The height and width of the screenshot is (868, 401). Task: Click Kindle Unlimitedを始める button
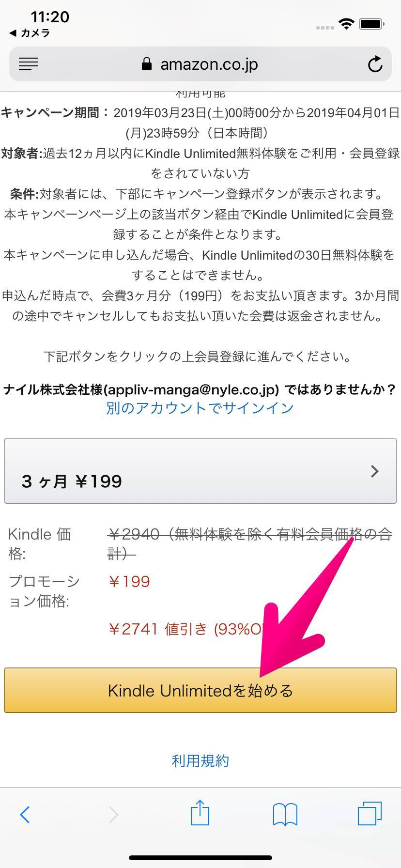(x=200, y=690)
